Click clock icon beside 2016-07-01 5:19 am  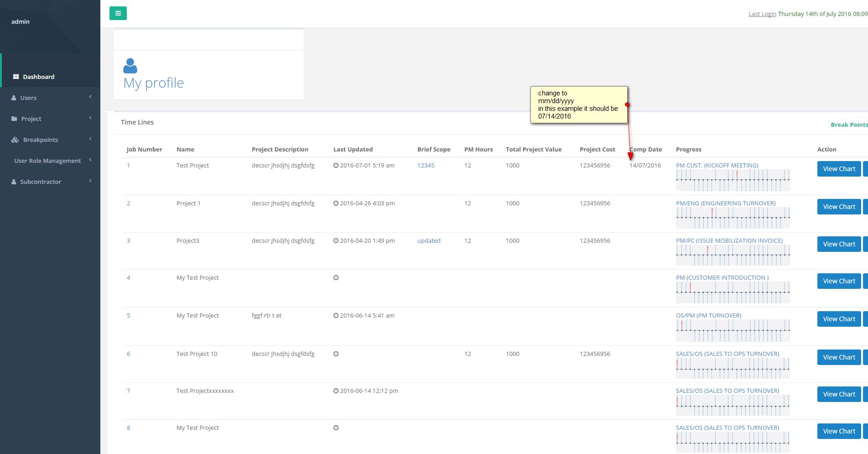pyautogui.click(x=336, y=166)
